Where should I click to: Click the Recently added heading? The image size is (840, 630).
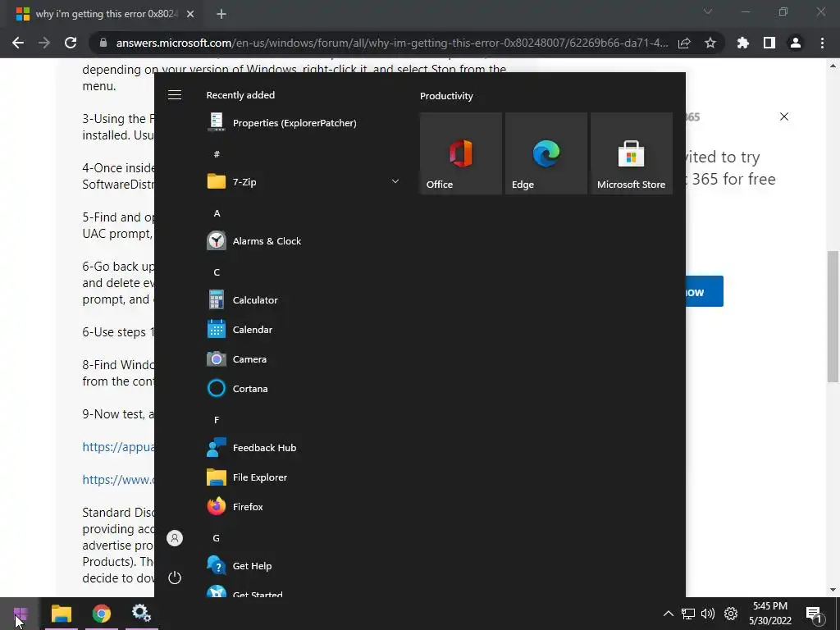(240, 95)
